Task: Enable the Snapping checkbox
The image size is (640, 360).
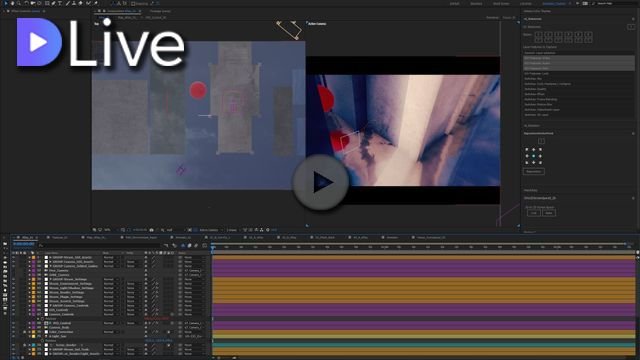Action: coord(133,4)
